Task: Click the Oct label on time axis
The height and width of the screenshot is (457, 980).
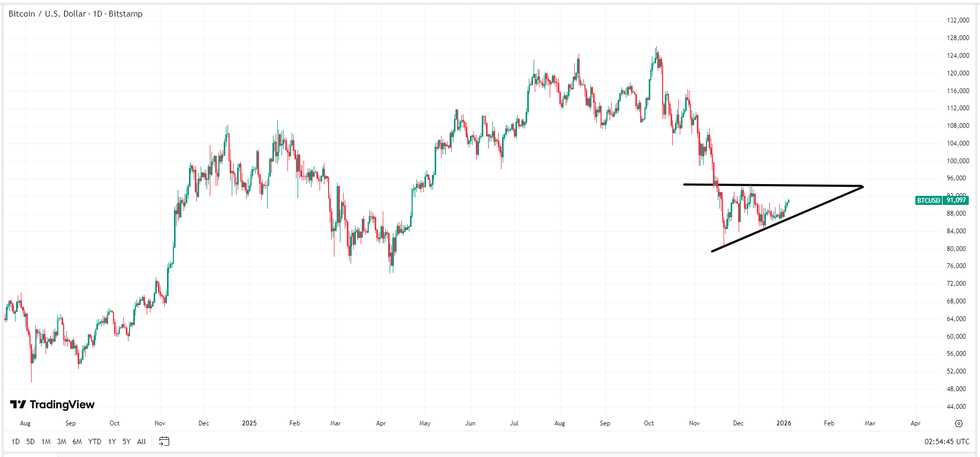Action: tap(114, 423)
